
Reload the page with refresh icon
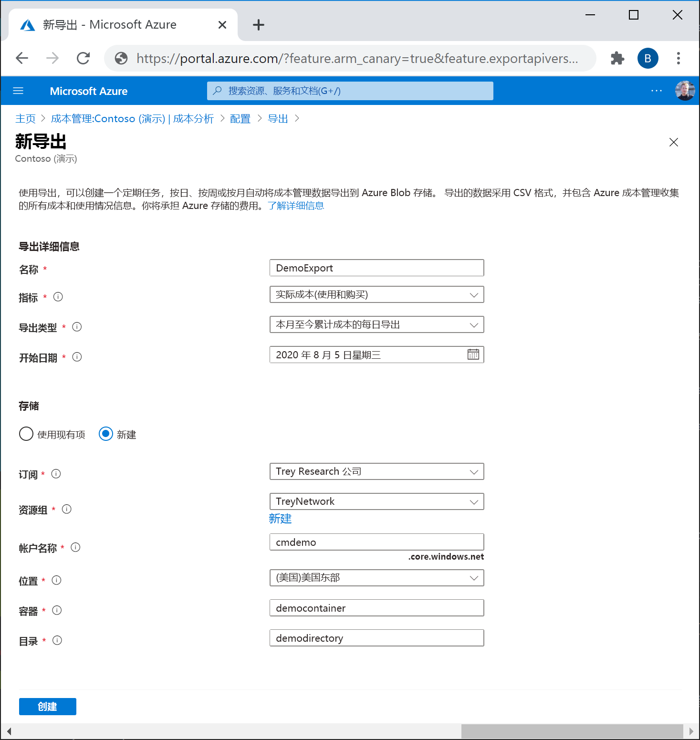84,58
